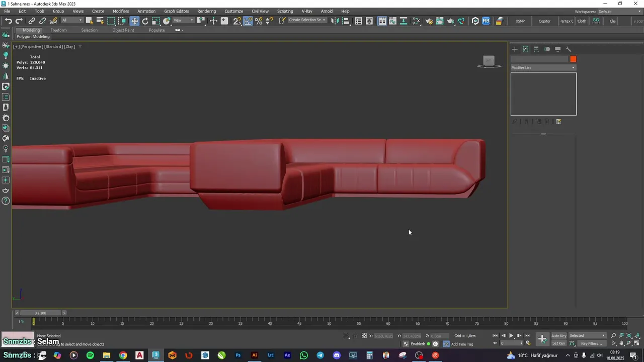The height and width of the screenshot is (362, 644).
Task: Toggle Percent Snap on the toolbar
Action: (x=259, y=21)
